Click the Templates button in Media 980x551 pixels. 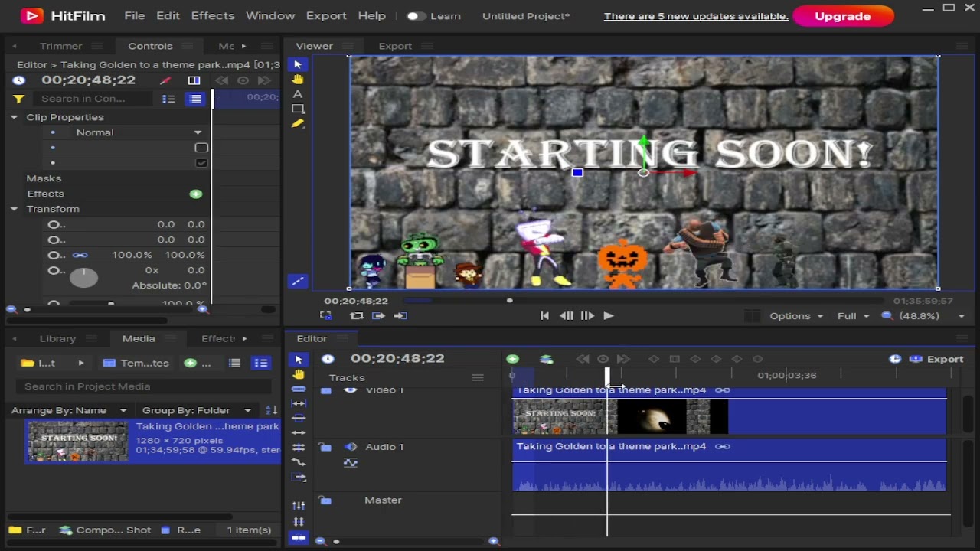136,363
